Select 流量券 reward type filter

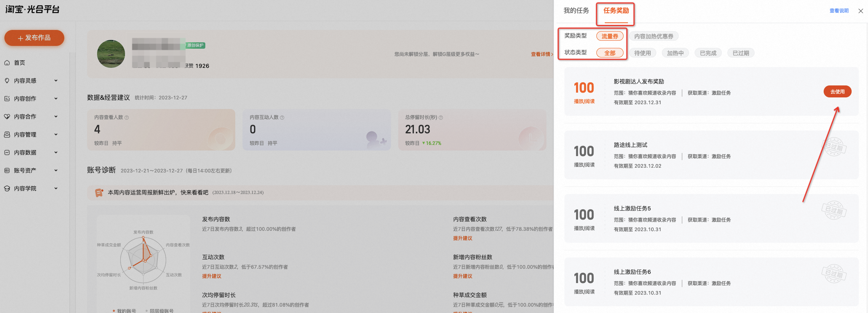(x=610, y=36)
